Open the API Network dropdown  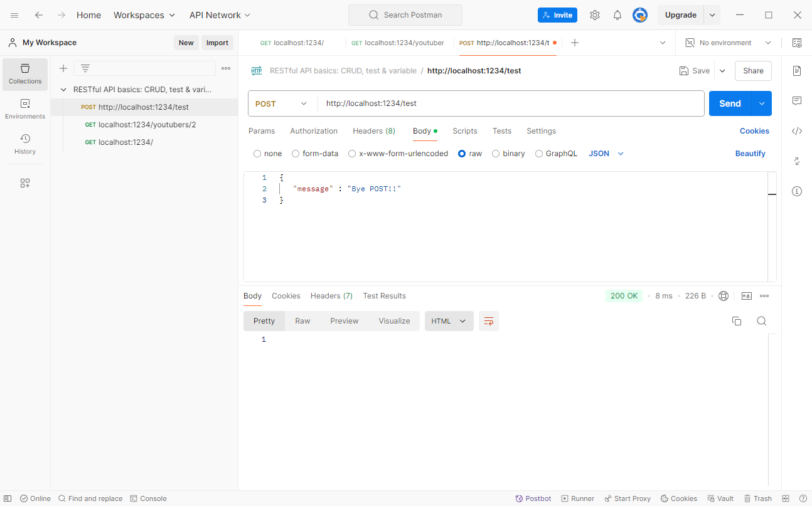coord(220,15)
